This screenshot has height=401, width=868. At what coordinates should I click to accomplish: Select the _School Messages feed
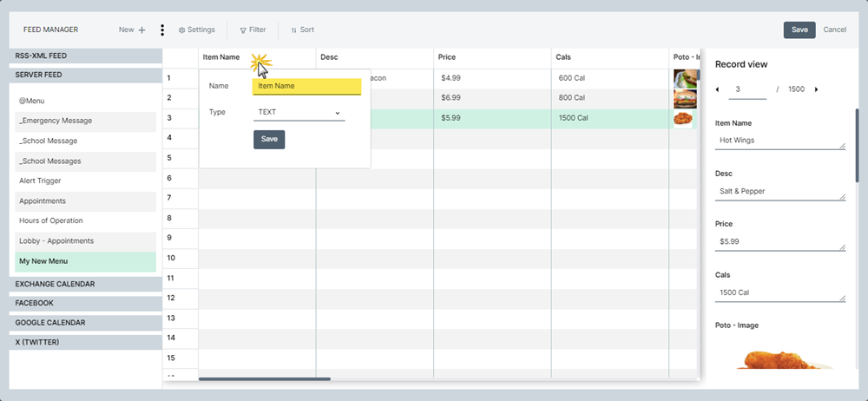(85, 161)
